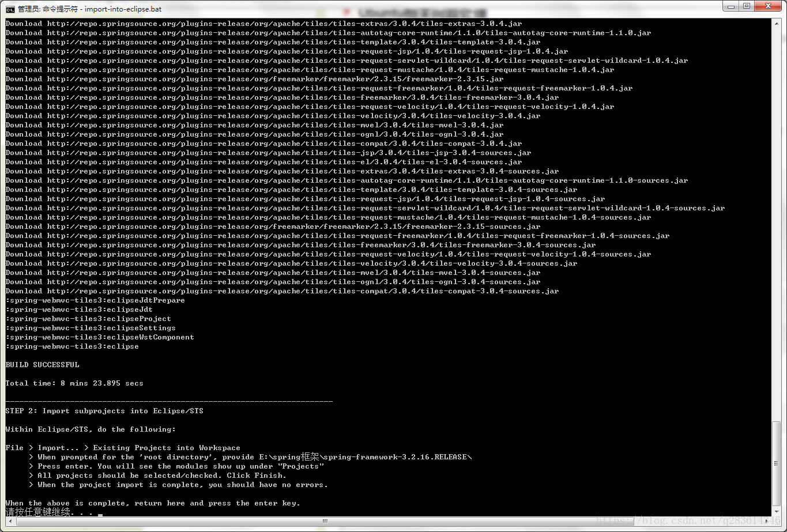Viewport: 787px width, 532px height.
Task: Click the vertical scrollbar thumb
Action: point(777,463)
